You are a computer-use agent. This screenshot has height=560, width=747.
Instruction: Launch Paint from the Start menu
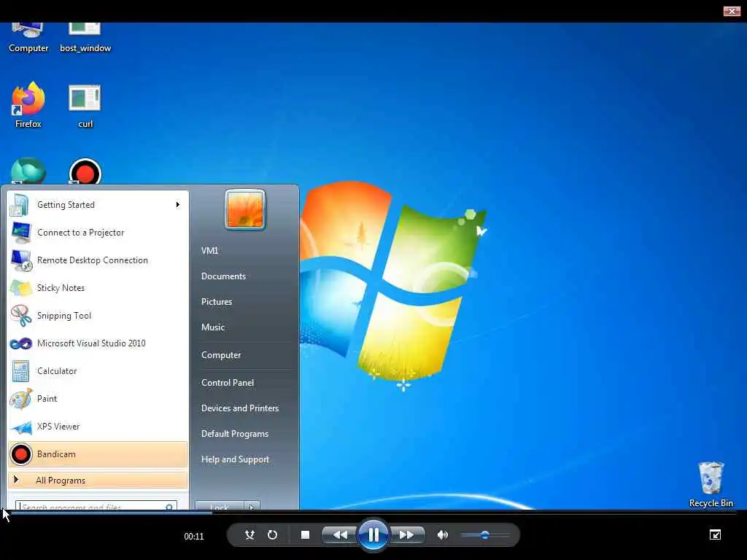pyautogui.click(x=98, y=398)
